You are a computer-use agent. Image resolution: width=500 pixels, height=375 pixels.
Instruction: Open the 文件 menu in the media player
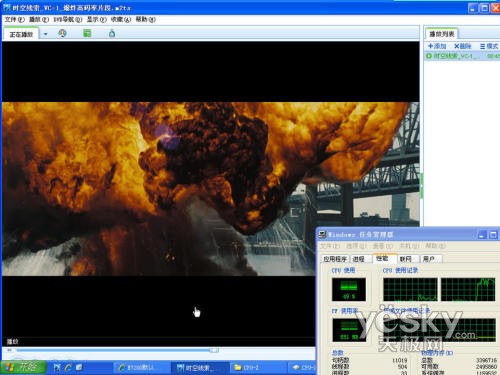15,20
